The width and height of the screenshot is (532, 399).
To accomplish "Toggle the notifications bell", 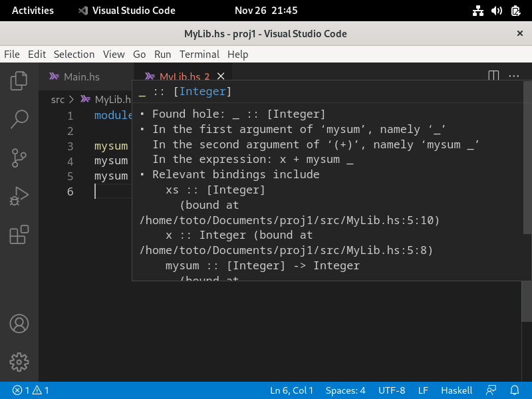I will (x=514, y=390).
